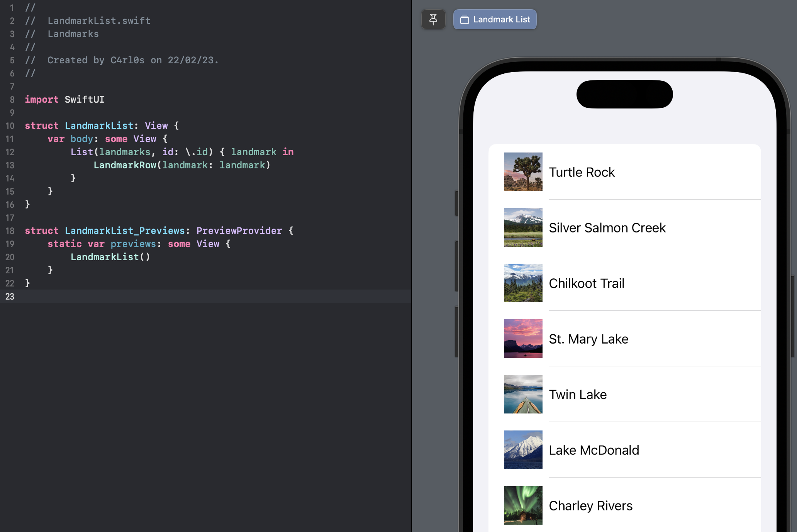Select the Landmark List preview button
The image size is (797, 532).
[495, 19]
